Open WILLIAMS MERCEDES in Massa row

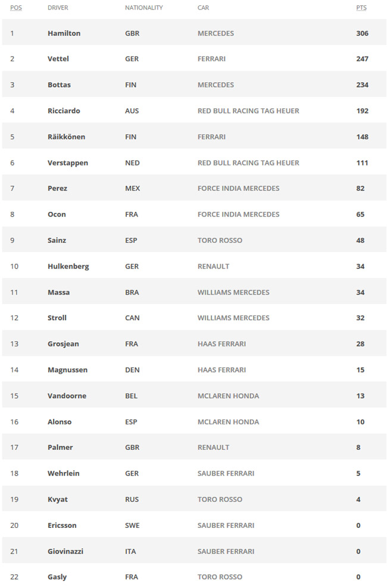coord(233,292)
